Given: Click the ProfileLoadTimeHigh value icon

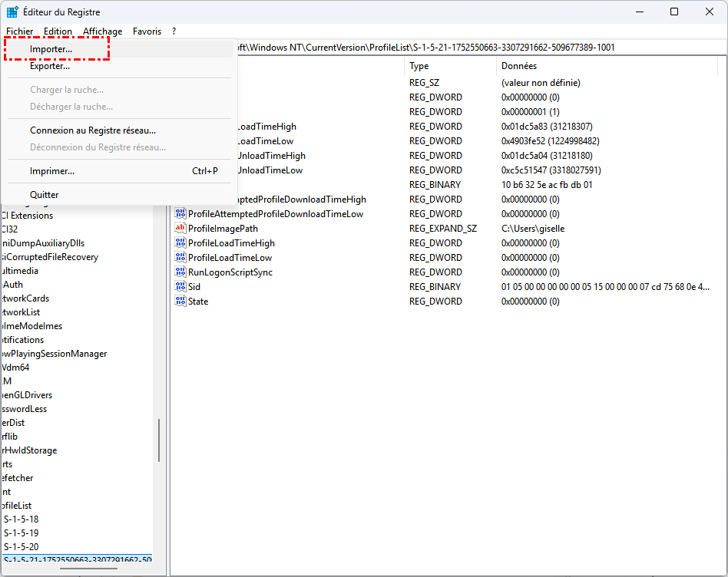Looking at the screenshot, I should coord(180,243).
